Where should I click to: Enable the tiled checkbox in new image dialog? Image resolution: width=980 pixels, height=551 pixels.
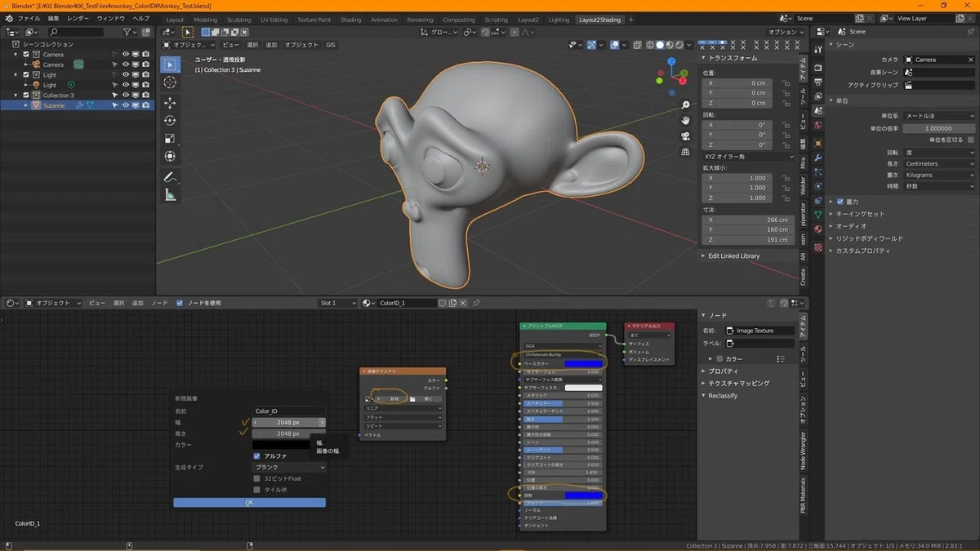(256, 490)
